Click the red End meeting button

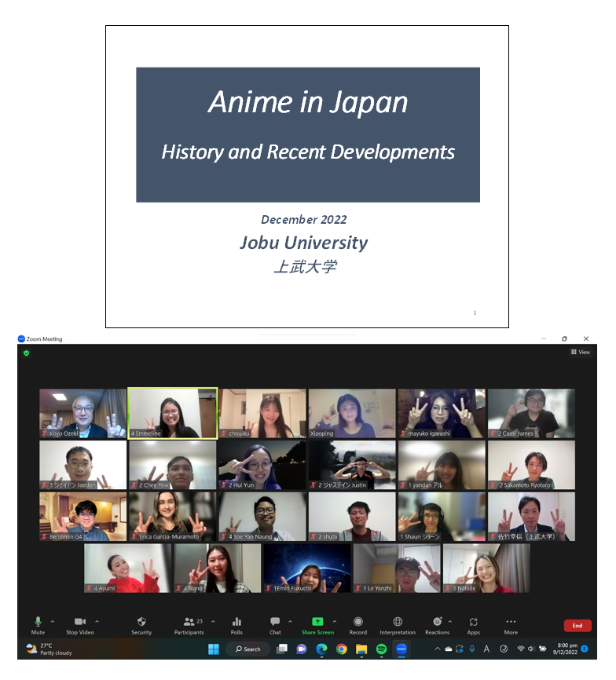click(577, 626)
